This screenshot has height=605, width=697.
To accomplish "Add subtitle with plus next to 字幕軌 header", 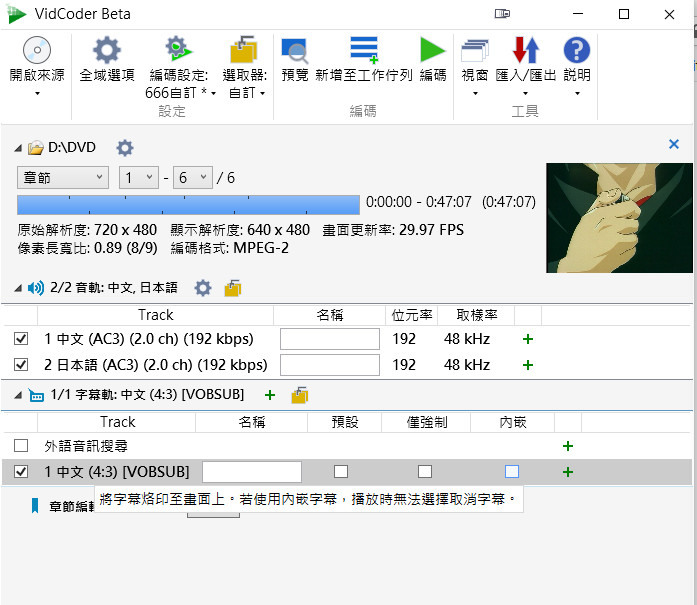I will click(x=270, y=395).
